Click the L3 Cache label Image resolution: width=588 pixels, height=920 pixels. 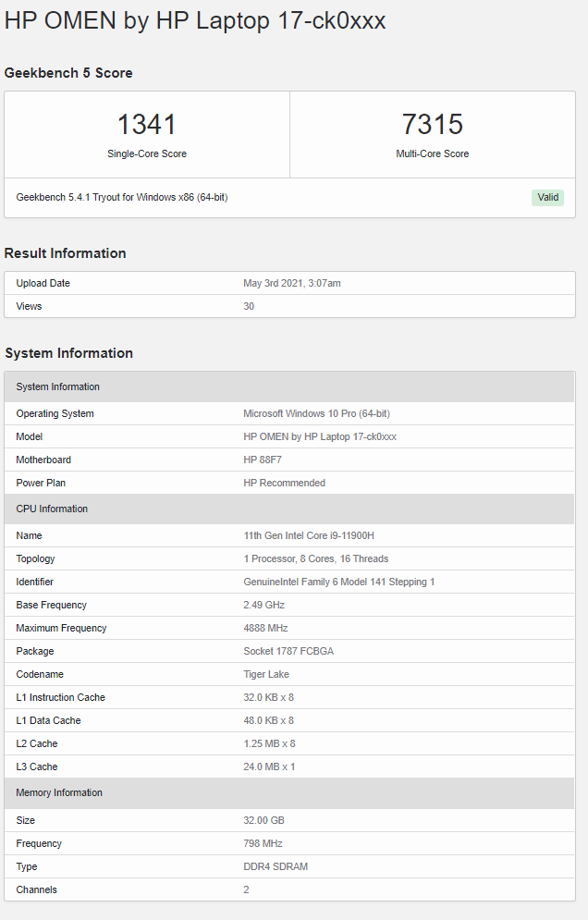point(36,767)
